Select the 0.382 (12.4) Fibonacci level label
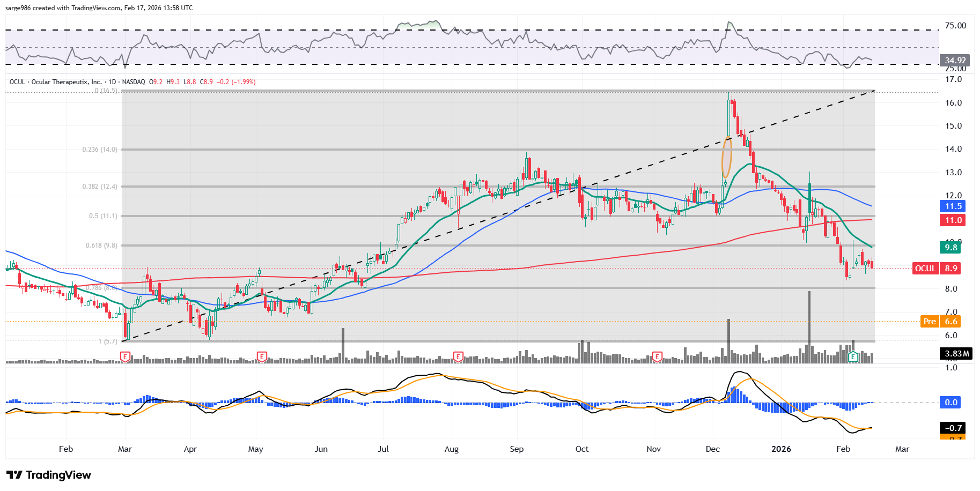The image size is (980, 491). click(x=100, y=187)
